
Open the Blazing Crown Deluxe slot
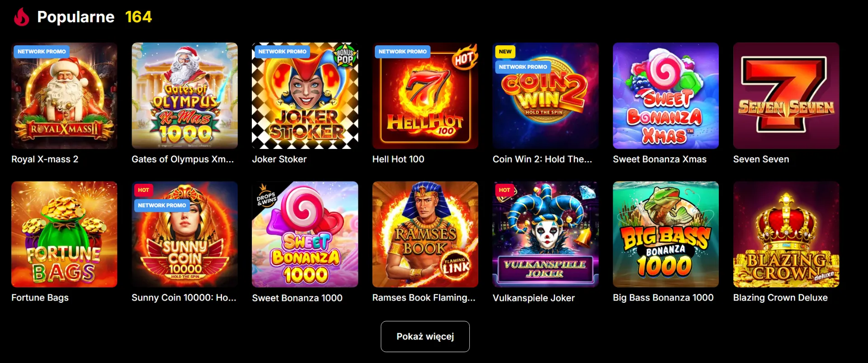click(786, 234)
